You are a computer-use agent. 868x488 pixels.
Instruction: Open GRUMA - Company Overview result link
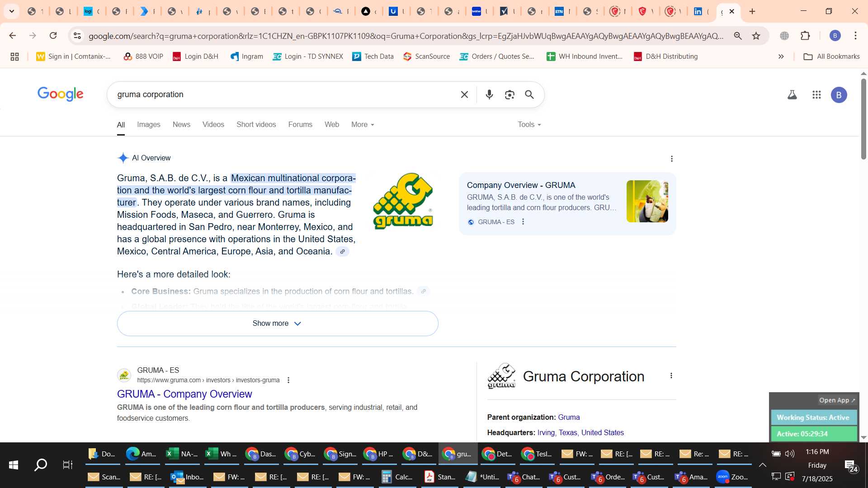pos(184,394)
